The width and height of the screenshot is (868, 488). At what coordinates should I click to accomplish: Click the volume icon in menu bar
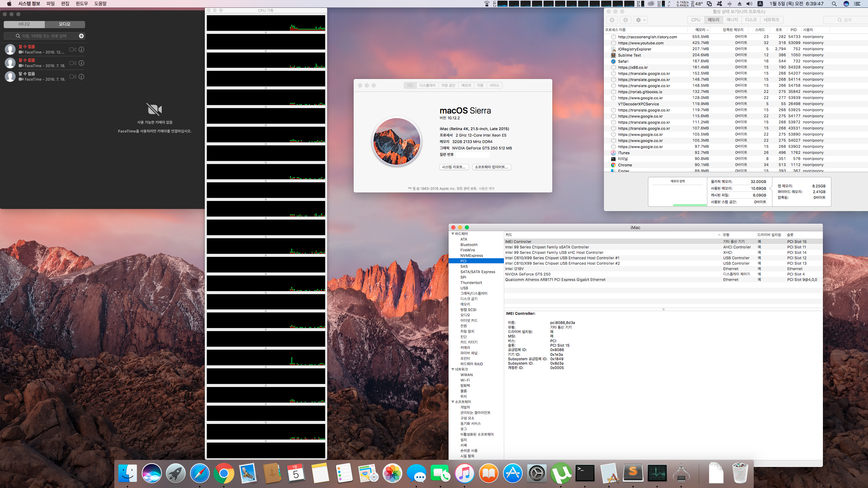749,4
